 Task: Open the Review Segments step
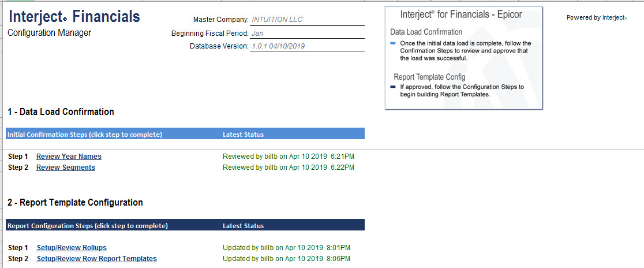tap(66, 167)
